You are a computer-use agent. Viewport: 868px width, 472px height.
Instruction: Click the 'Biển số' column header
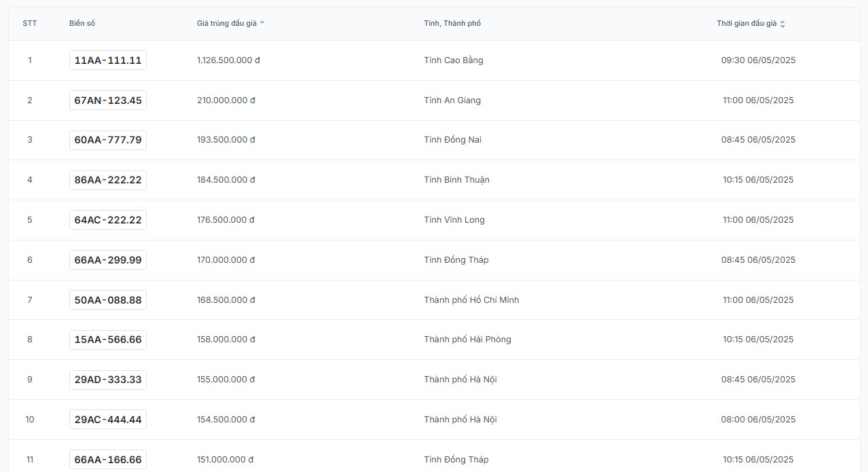coord(82,23)
